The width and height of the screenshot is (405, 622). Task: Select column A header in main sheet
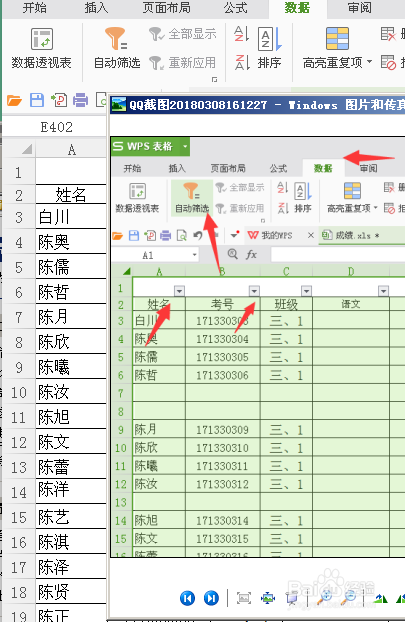pyautogui.click(x=71, y=150)
